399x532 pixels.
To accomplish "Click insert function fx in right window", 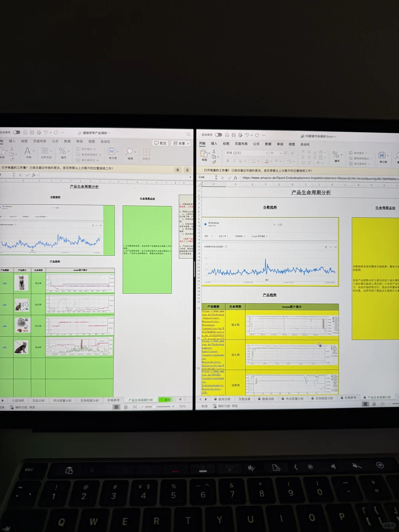I will tap(235, 178).
